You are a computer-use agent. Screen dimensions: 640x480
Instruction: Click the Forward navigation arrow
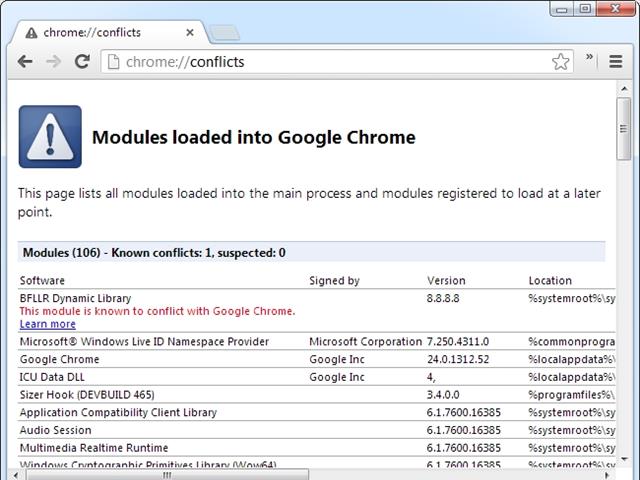(53, 62)
